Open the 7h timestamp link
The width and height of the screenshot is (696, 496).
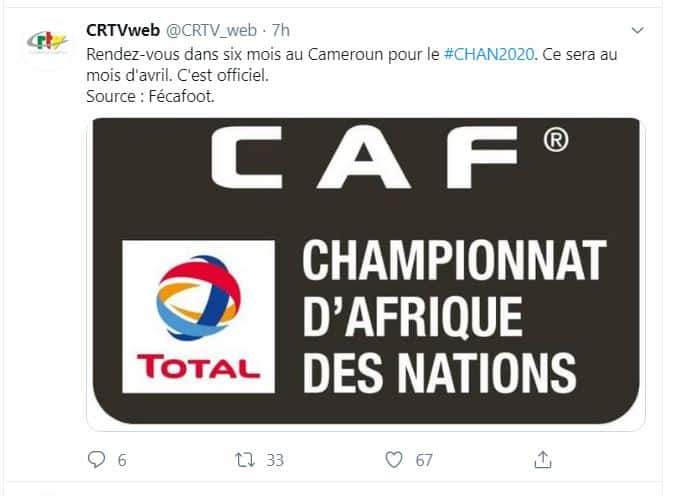click(281, 30)
